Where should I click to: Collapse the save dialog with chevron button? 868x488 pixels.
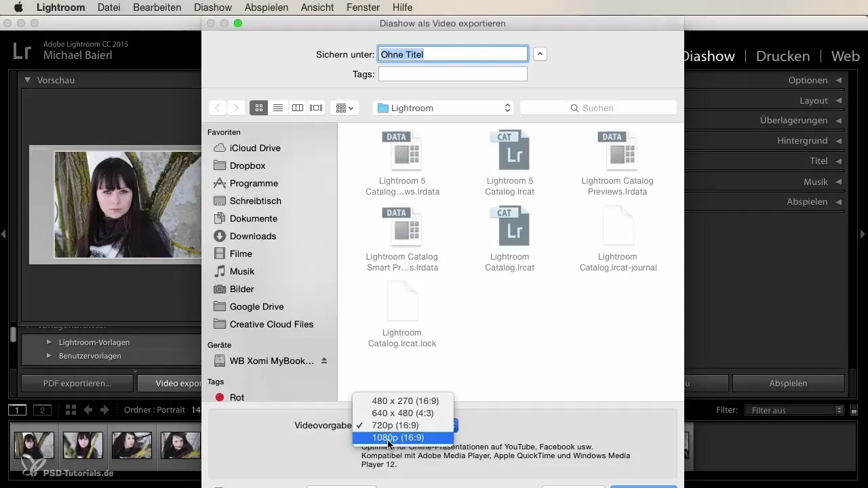[x=540, y=54]
